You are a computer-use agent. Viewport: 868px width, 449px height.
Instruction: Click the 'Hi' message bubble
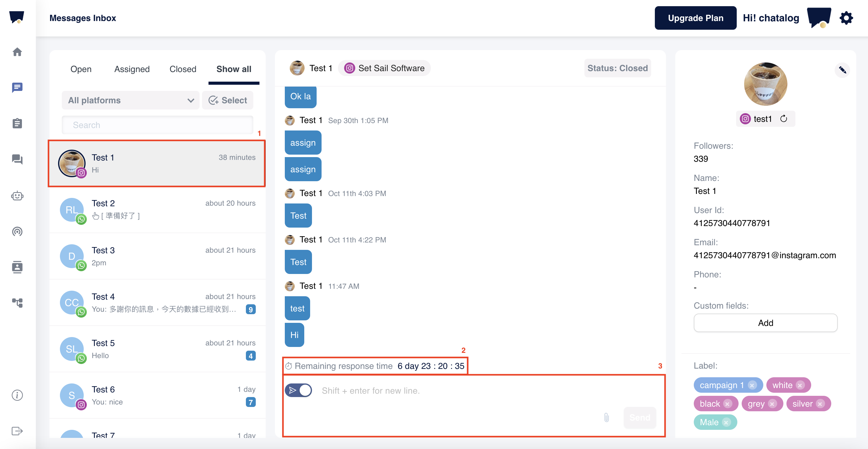coord(294,335)
